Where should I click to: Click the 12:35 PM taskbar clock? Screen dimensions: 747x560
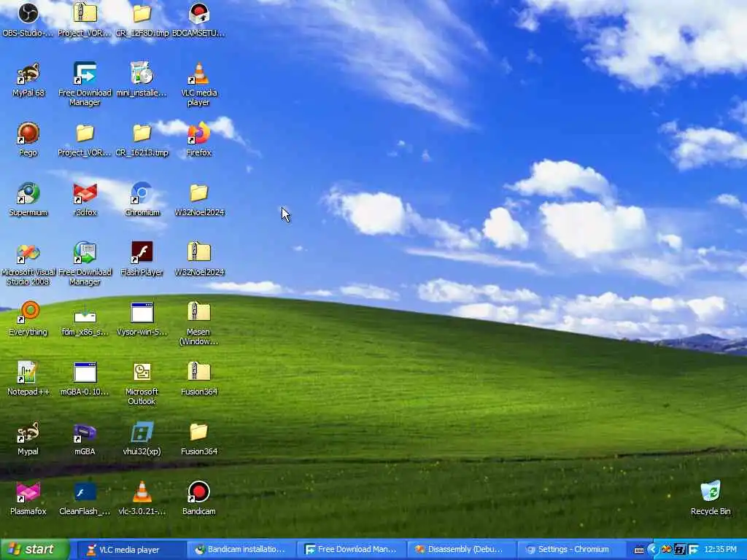click(720, 550)
